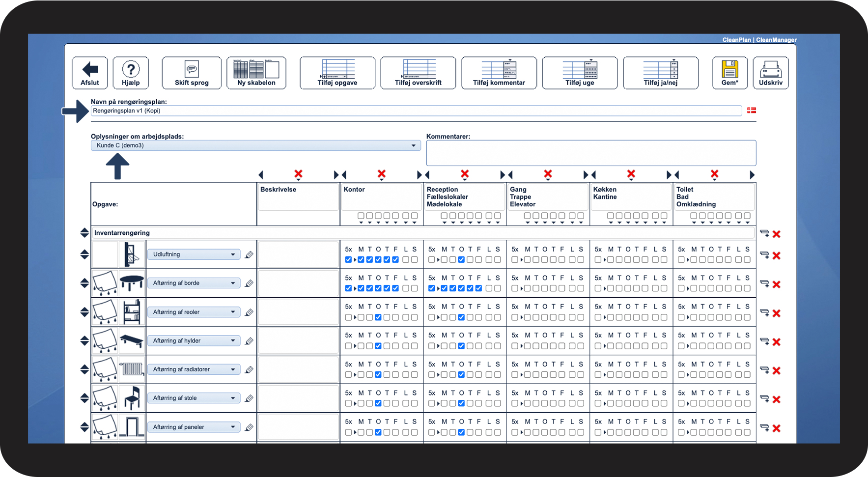
Task: Tick the first checkbox under Køkken Kantine header
Action: tap(611, 216)
